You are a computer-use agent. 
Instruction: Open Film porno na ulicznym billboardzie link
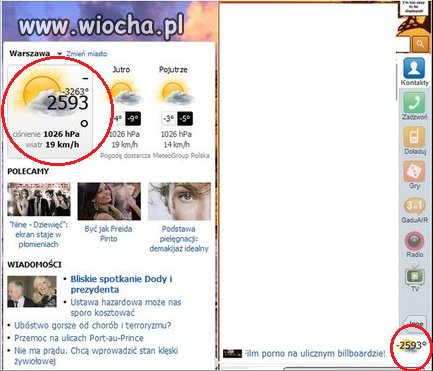[314, 353]
